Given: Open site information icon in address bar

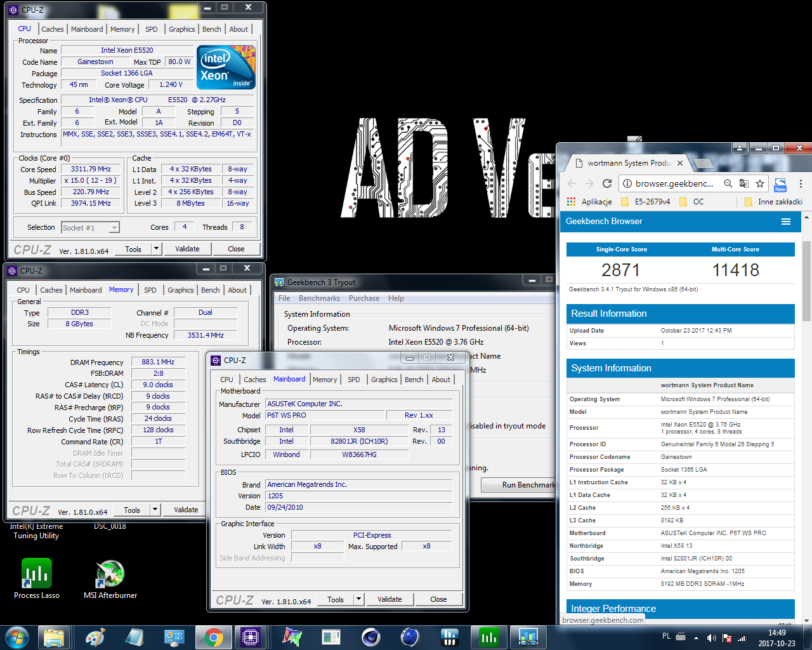Looking at the screenshot, I should coord(627,183).
